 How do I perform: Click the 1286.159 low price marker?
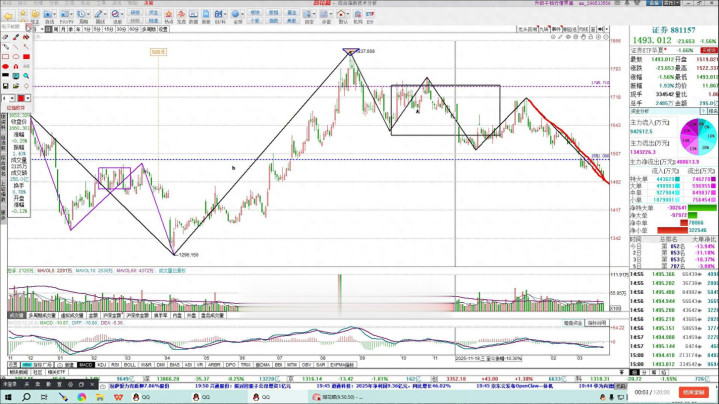[x=187, y=256]
